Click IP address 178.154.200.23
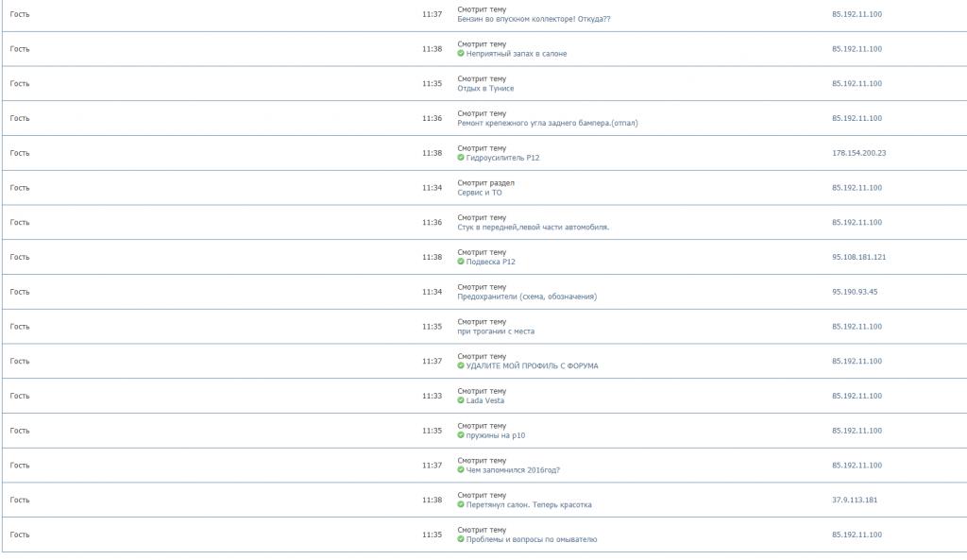The image size is (967, 560). point(858,153)
